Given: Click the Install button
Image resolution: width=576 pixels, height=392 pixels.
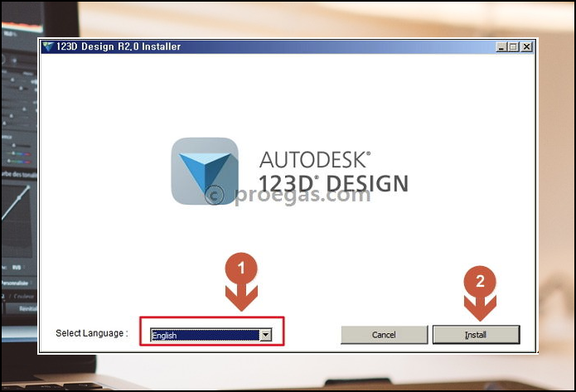Looking at the screenshot, I should (x=476, y=335).
